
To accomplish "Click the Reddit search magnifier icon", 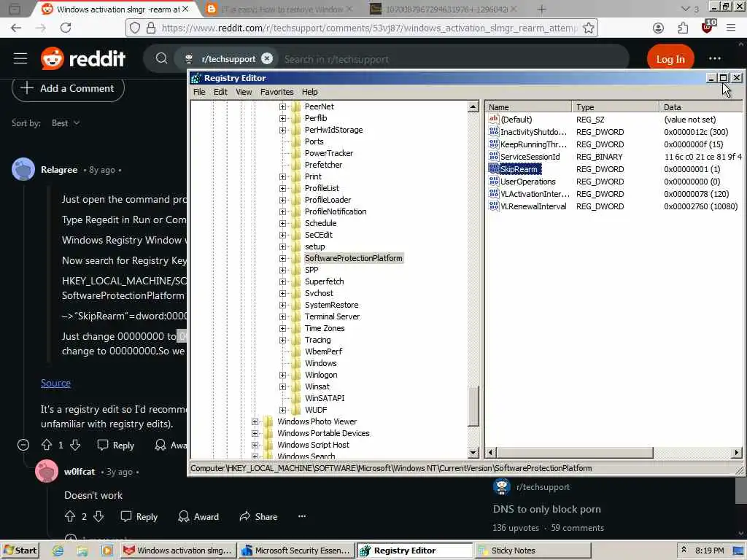I will click(x=161, y=58).
